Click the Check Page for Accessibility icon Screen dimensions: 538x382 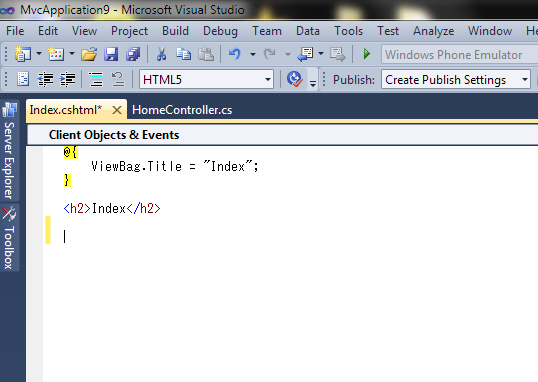coord(294,79)
